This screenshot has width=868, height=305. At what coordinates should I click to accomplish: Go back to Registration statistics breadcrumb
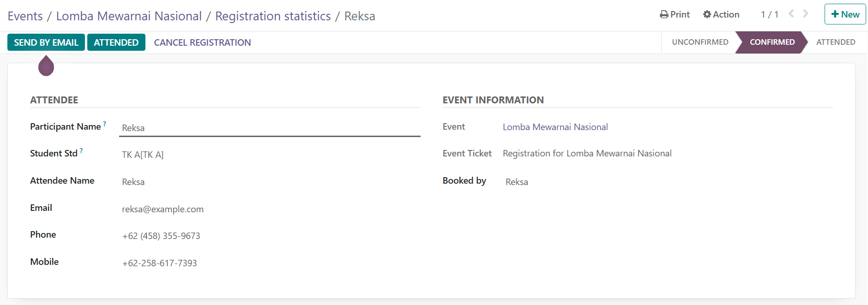[273, 16]
